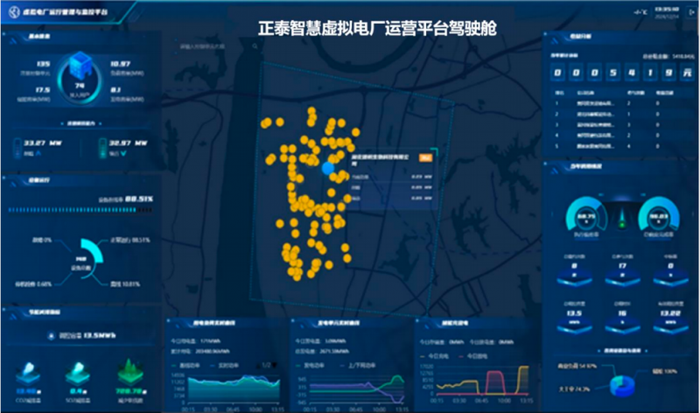700x413 pixels.
Task: Click the logout icon beside the clock
Action: coord(692,12)
